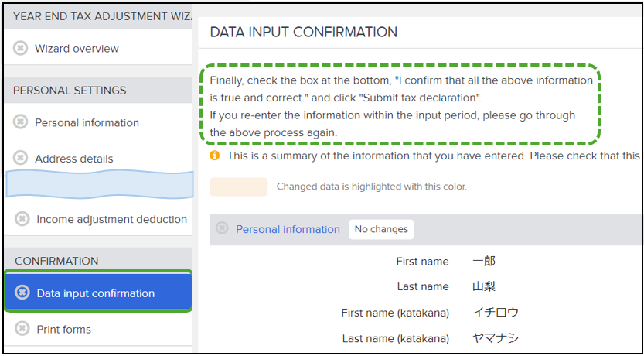Click the changed-data highlight color sample
Image resolution: width=644 pixels, height=356 pixels.
(x=239, y=187)
